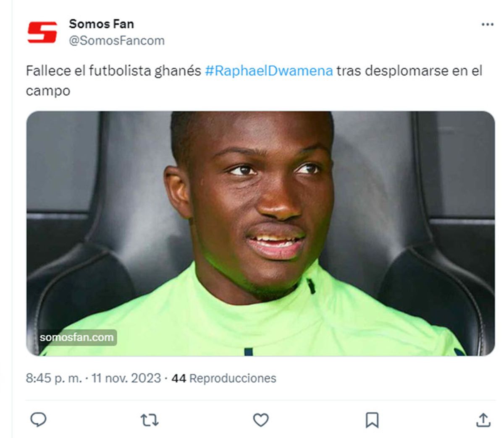Click the word ghanés in the tweet text
The image size is (504, 438).
[x=178, y=71]
